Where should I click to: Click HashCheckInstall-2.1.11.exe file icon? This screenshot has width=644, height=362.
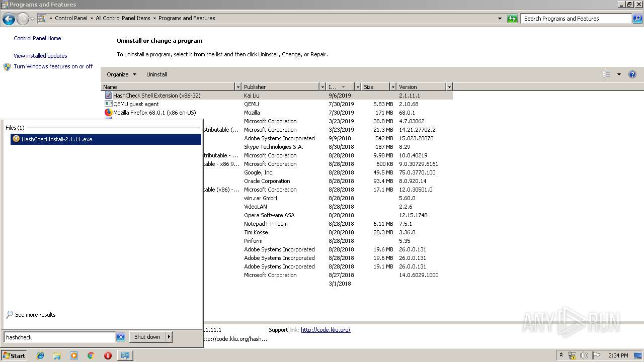point(16,139)
